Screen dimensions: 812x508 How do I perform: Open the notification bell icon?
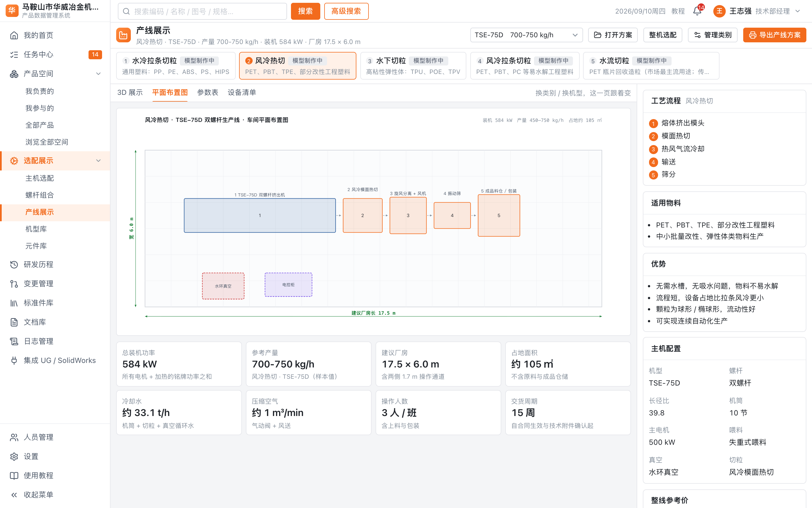(697, 11)
